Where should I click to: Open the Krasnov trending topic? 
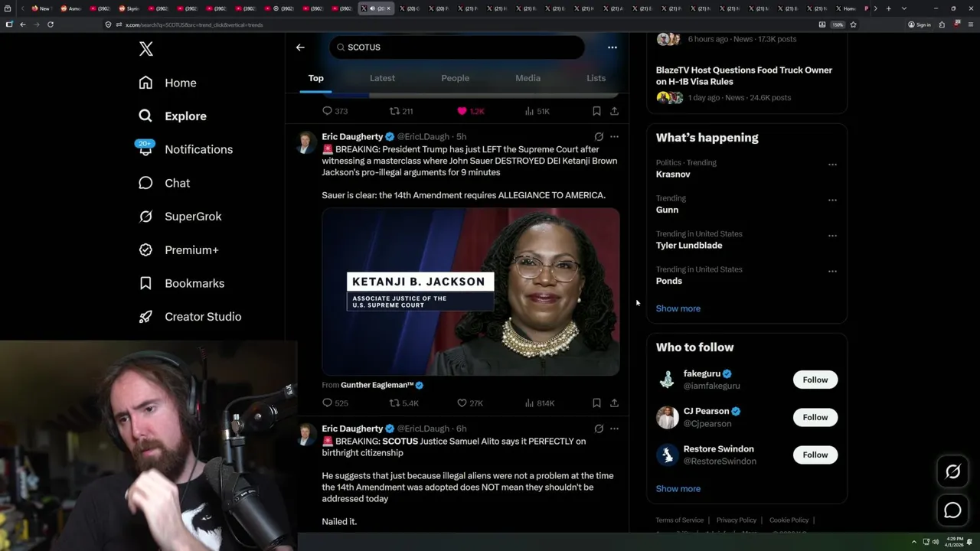click(673, 174)
